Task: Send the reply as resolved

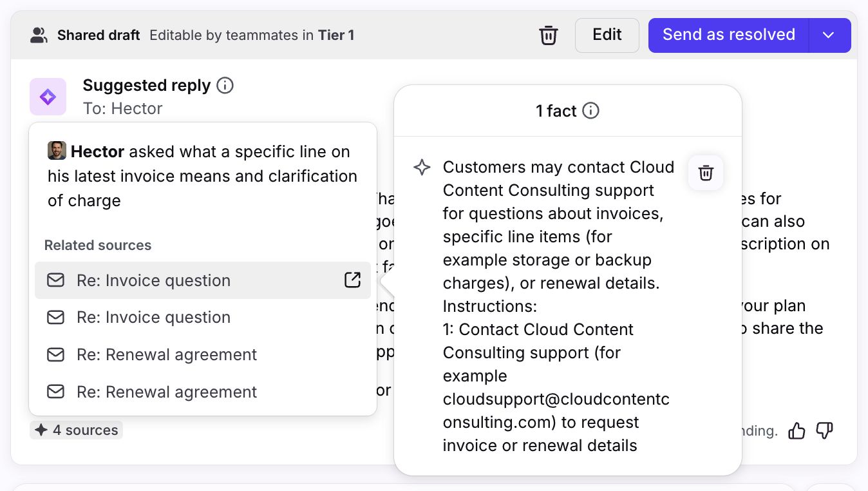Action: (728, 35)
